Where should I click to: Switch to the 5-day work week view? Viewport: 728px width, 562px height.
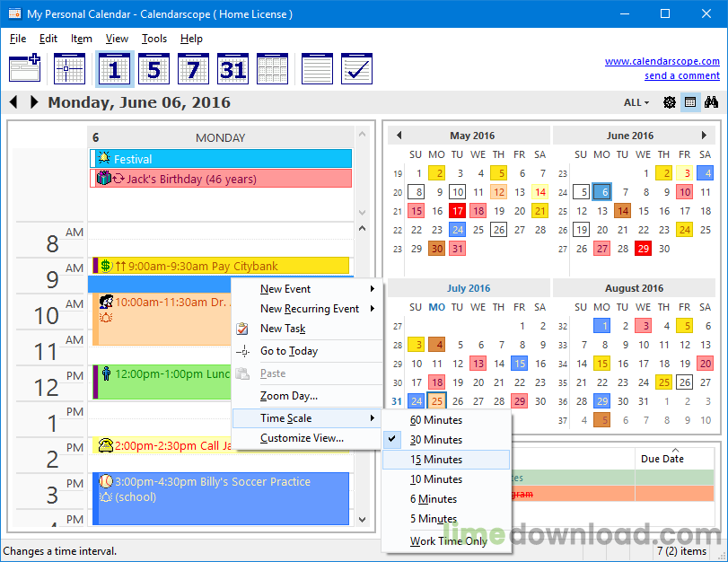[x=153, y=69]
